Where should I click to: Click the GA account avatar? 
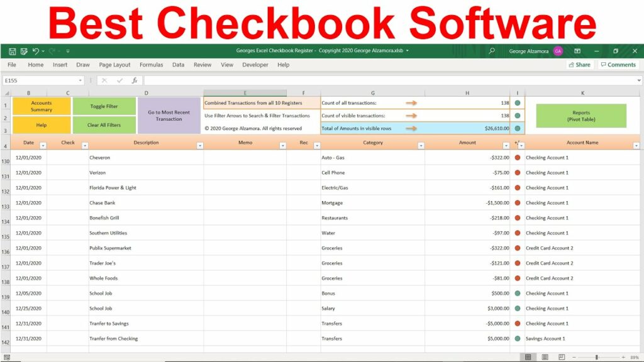pos(558,51)
